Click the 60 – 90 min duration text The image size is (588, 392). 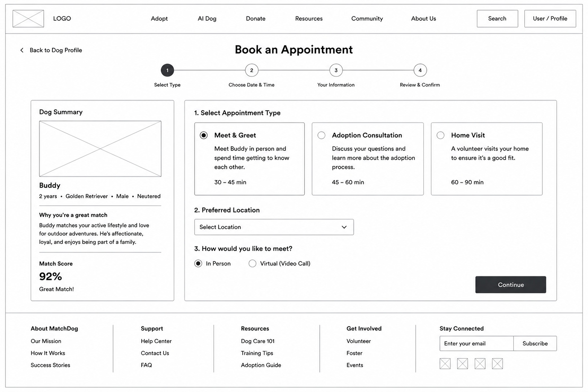click(467, 182)
